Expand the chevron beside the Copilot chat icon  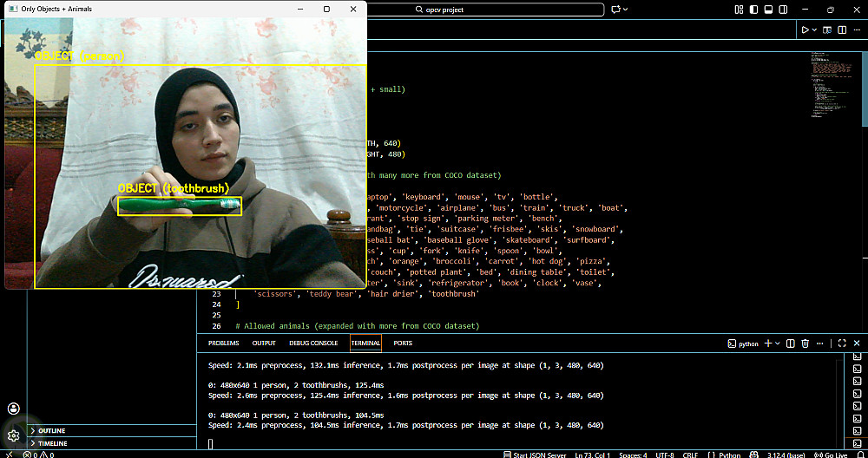point(626,10)
